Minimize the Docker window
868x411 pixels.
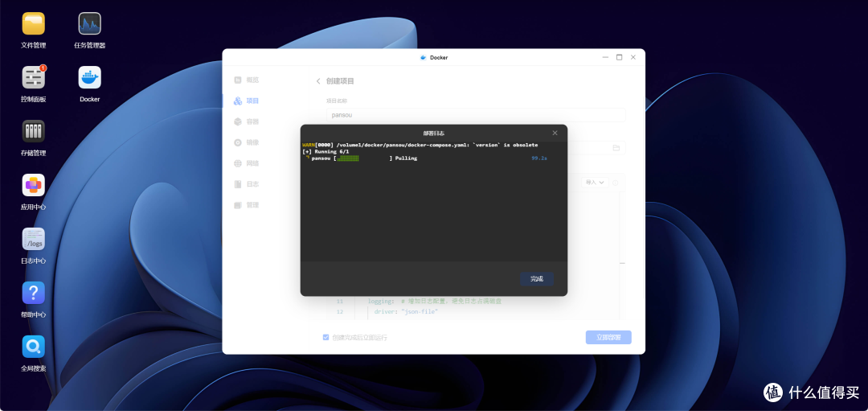click(606, 57)
